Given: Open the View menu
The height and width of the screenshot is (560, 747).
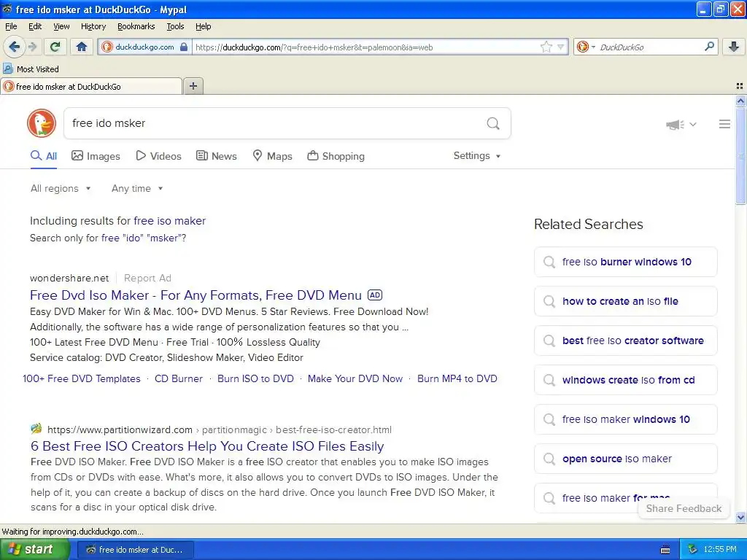Looking at the screenshot, I should pyautogui.click(x=61, y=26).
